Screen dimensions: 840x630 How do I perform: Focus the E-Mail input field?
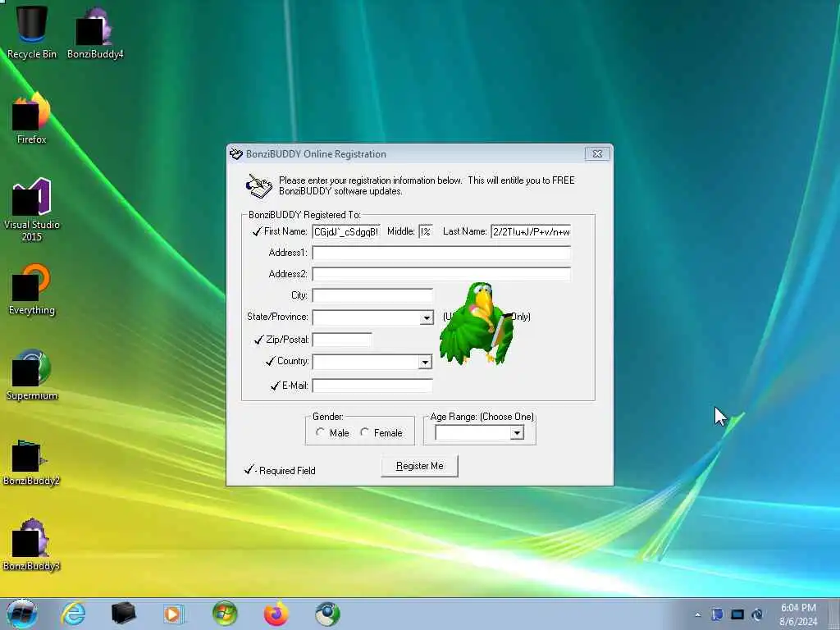(x=372, y=386)
